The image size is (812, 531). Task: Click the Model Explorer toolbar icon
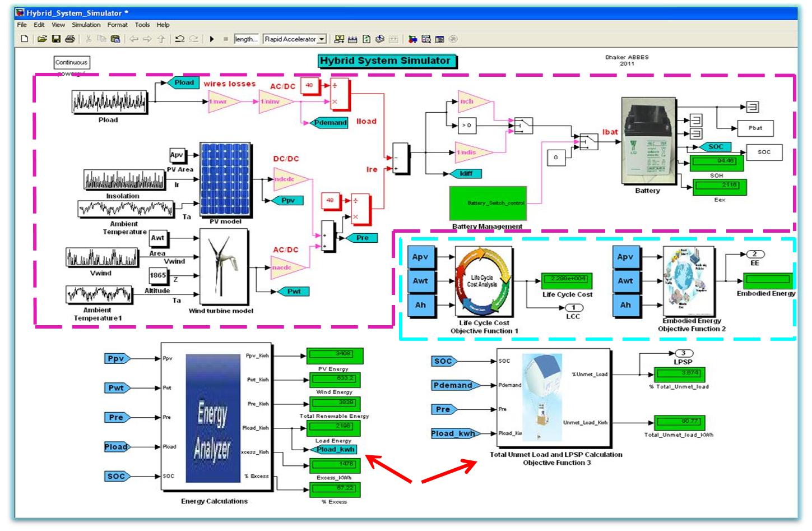tap(426, 39)
